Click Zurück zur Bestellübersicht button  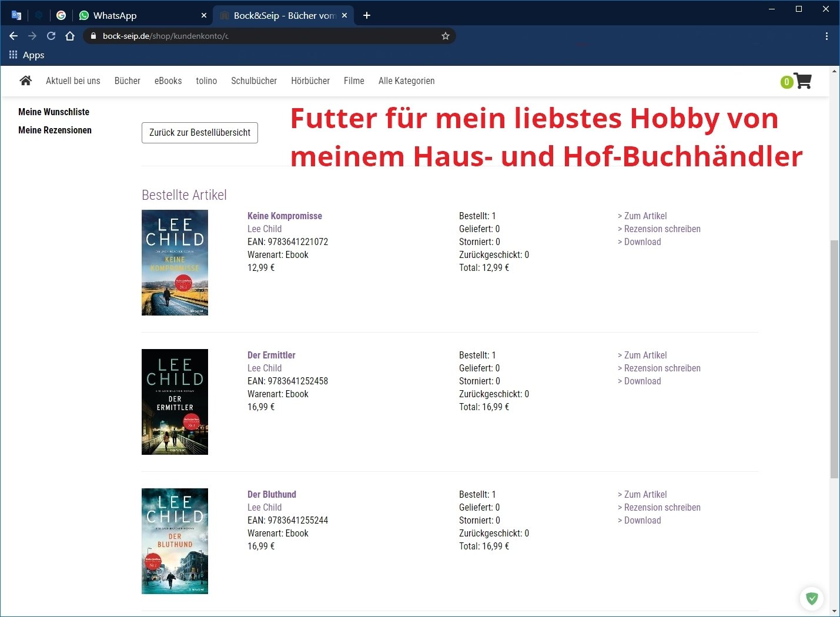coord(200,133)
